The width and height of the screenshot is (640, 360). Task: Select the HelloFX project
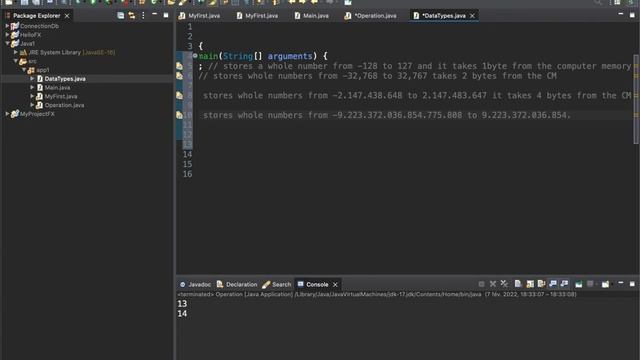[31, 35]
